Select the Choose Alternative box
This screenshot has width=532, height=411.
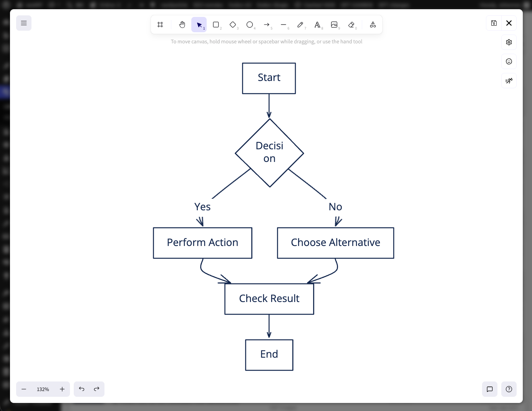click(x=335, y=243)
